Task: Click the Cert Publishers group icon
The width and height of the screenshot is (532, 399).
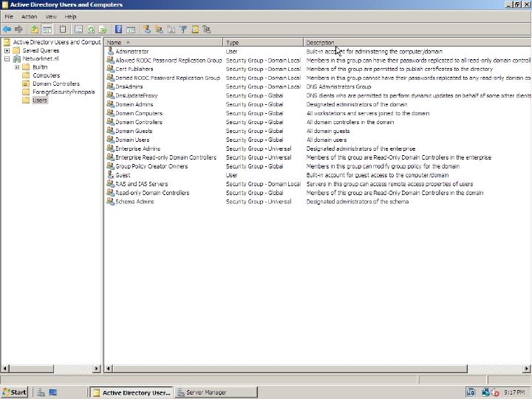Action: (x=110, y=69)
